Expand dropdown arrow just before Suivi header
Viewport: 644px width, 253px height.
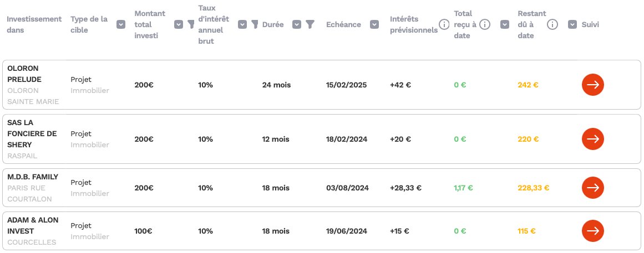coord(572,24)
